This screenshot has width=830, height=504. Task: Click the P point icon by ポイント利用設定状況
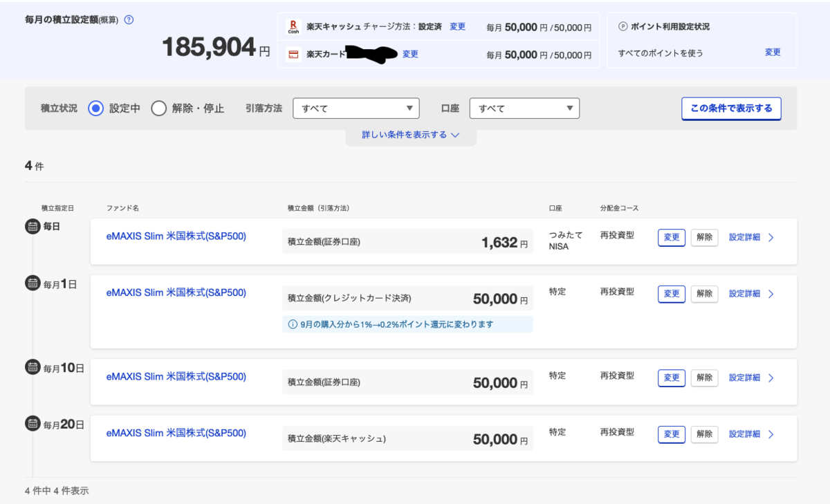click(x=622, y=26)
